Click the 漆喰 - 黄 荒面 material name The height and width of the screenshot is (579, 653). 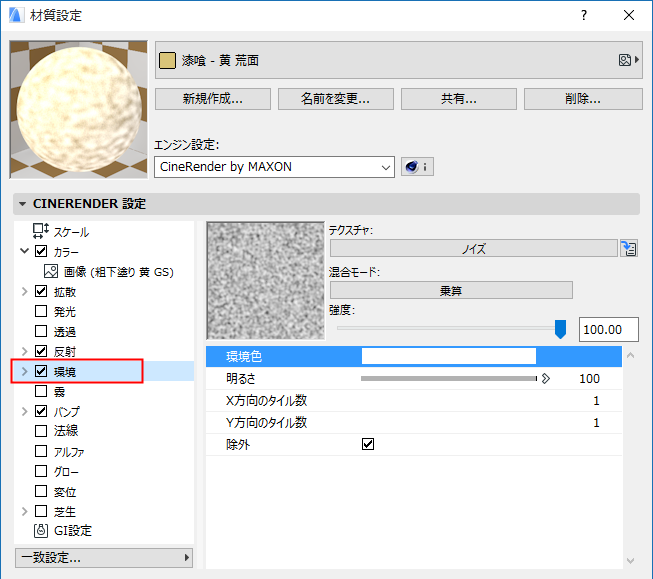(220, 60)
